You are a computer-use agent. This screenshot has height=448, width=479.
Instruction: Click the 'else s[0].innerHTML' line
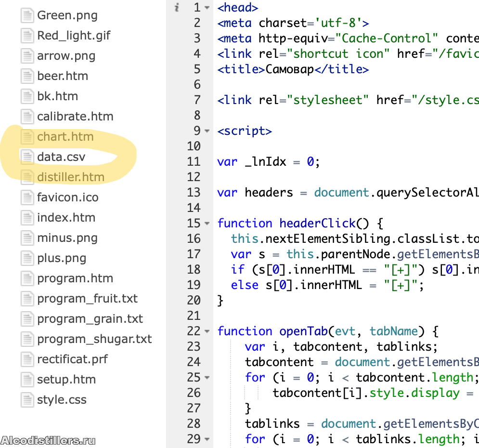327,285
